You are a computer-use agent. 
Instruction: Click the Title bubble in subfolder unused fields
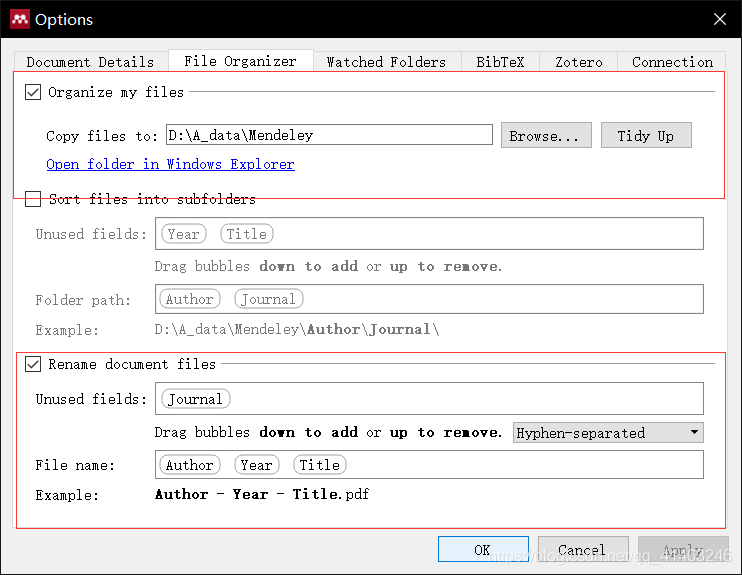point(247,234)
